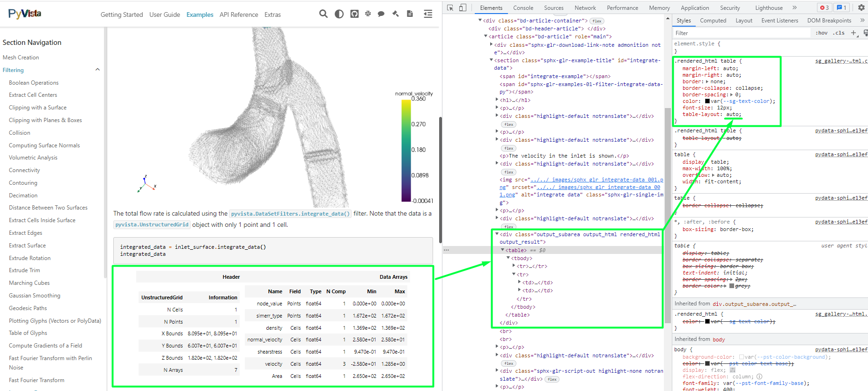Open the Slack community icon
The height and width of the screenshot is (391, 868).
coord(368,14)
